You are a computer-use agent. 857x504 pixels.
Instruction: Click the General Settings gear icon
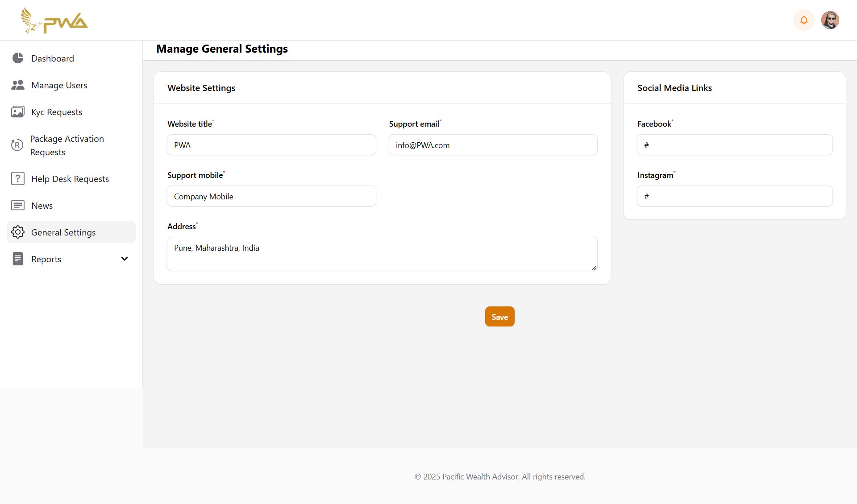(x=18, y=232)
